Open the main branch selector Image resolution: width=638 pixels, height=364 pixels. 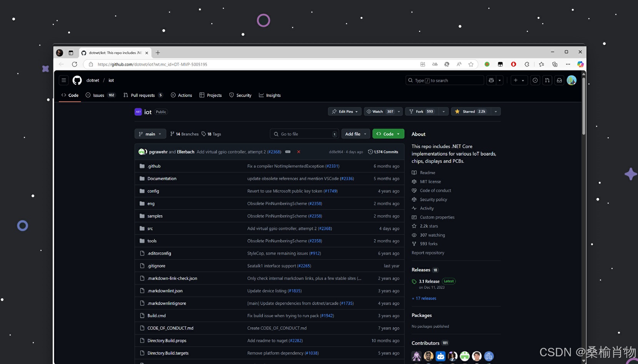click(x=150, y=134)
